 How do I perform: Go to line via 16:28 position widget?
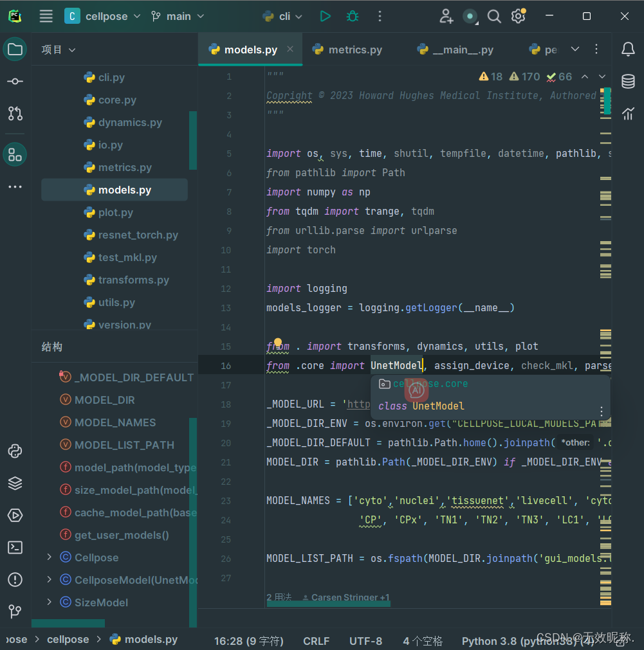pos(248,641)
